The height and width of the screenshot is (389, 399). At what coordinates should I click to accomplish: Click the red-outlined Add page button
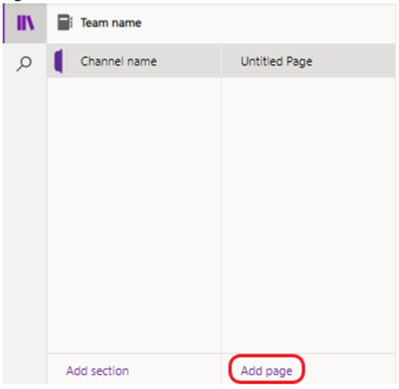point(266,369)
